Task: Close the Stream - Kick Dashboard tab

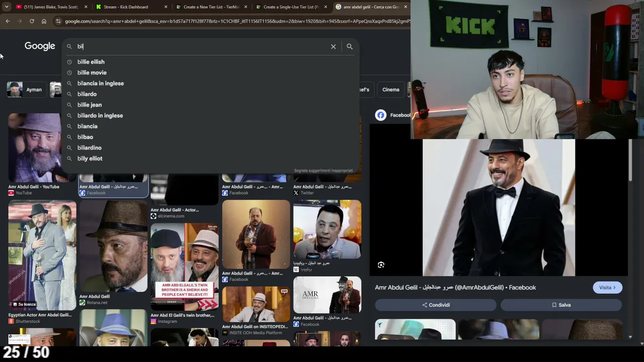Action: (x=166, y=7)
